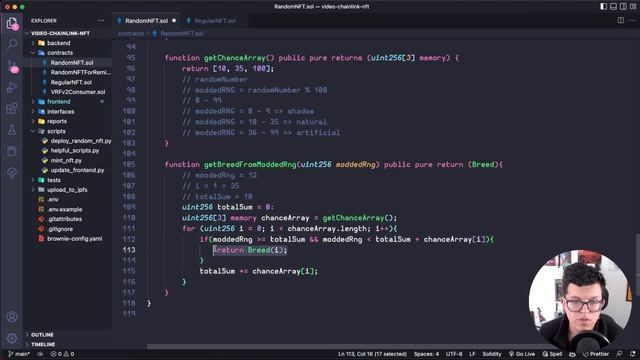
Task: Customize layout icon in title bar
Action: [x=633, y=6]
